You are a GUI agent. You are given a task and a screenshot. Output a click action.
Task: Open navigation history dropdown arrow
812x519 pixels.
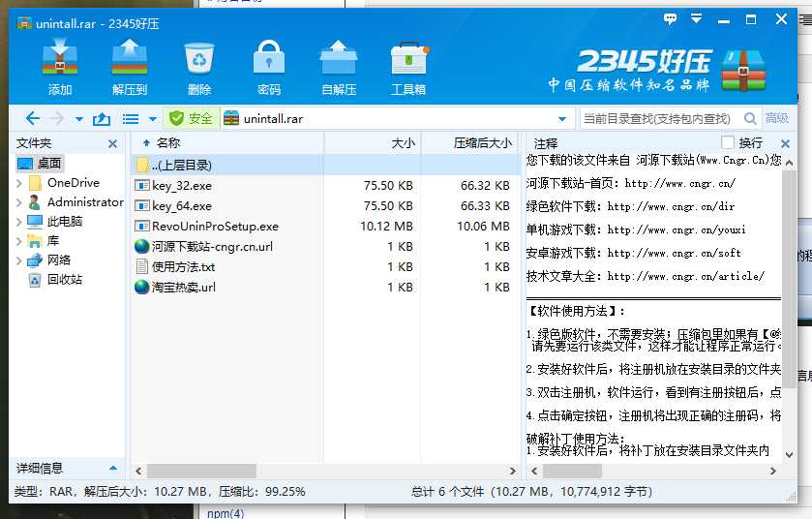(x=78, y=119)
